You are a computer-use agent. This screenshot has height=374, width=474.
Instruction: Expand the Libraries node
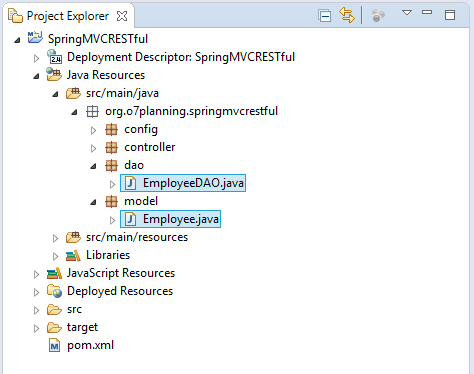click(x=55, y=256)
